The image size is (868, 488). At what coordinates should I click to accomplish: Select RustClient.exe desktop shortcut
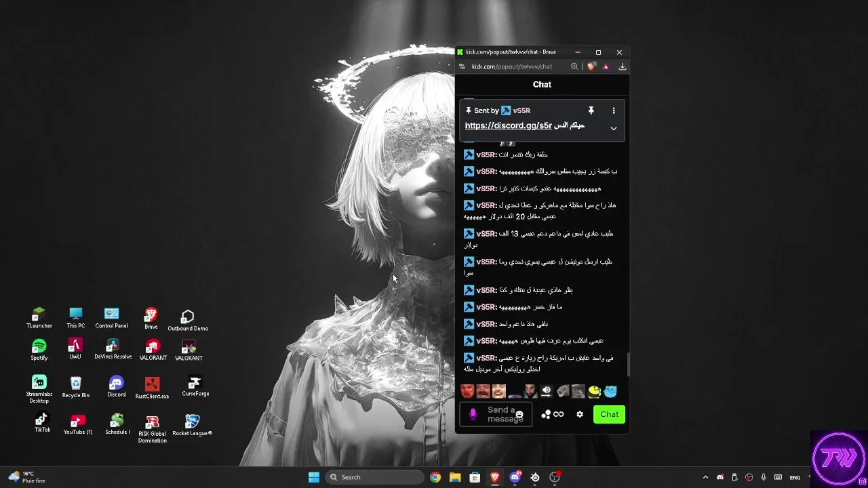pyautogui.click(x=152, y=388)
